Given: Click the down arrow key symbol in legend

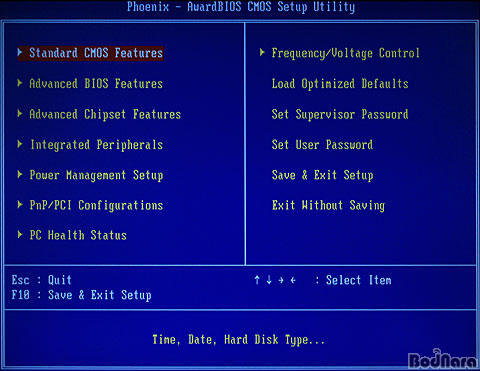Looking at the screenshot, I should [x=269, y=280].
